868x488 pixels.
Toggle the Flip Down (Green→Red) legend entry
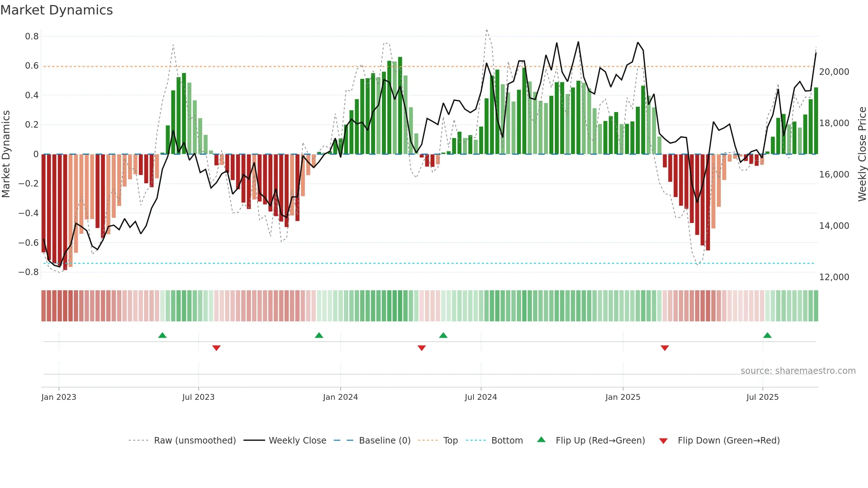(x=719, y=440)
